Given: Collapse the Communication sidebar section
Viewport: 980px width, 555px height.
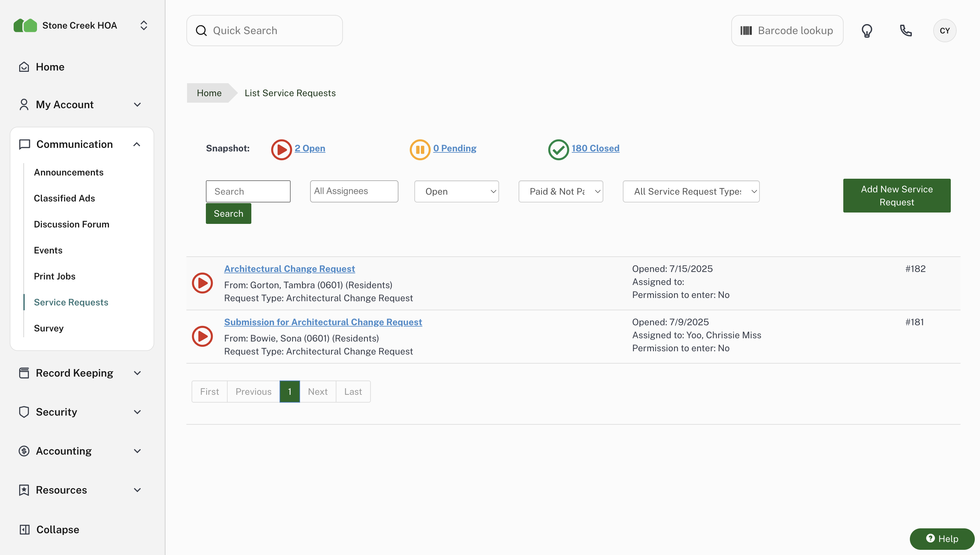Looking at the screenshot, I should point(137,145).
